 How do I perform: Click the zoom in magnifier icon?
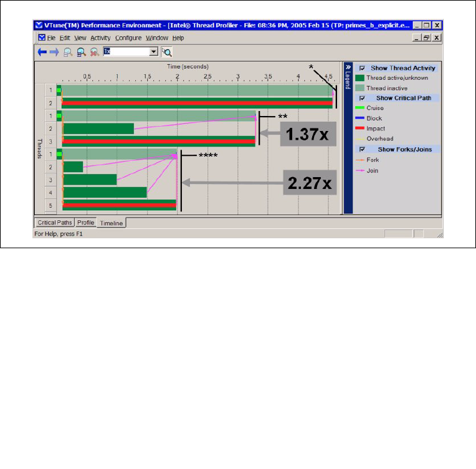coord(81,52)
